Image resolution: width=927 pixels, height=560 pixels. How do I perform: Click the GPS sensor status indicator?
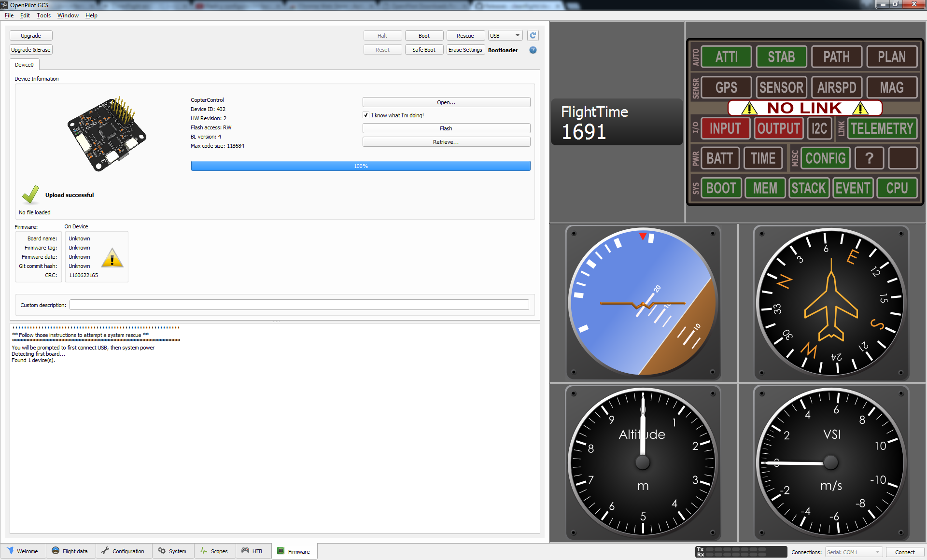pyautogui.click(x=726, y=87)
